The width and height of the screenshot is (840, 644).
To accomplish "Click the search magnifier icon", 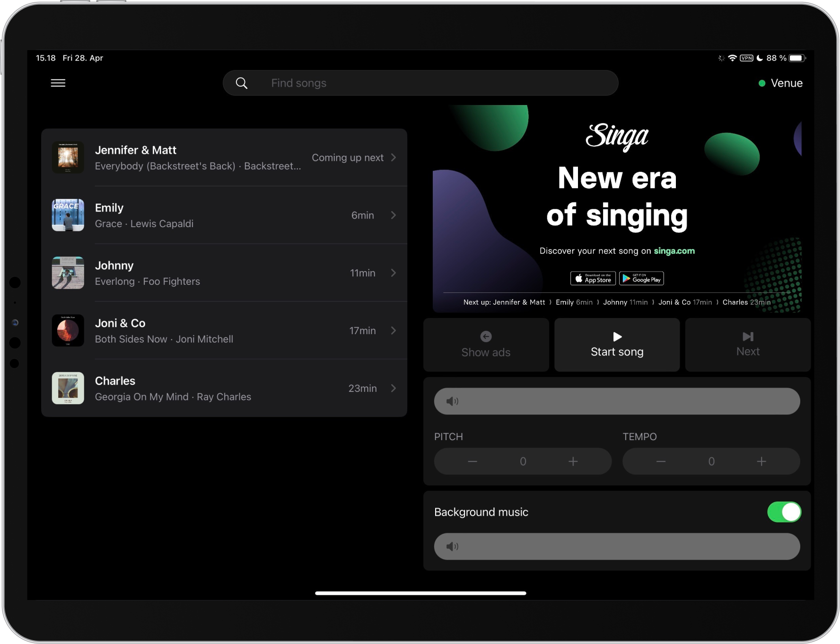I will [242, 83].
